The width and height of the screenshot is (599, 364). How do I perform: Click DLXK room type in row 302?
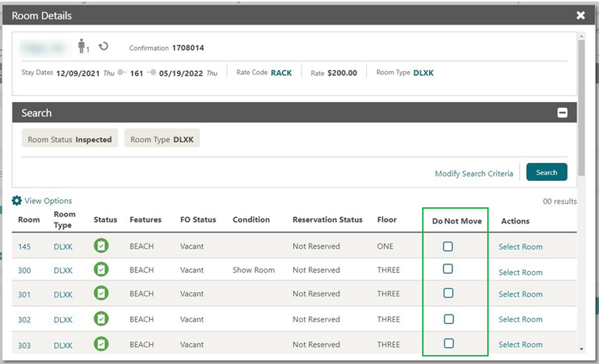63,320
